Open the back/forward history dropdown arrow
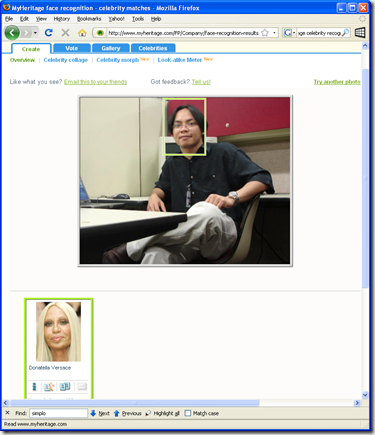 click(35, 33)
